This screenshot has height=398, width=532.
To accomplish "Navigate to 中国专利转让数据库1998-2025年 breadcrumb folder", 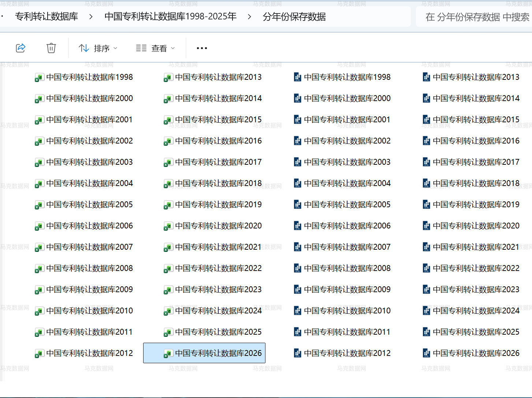I will (170, 17).
